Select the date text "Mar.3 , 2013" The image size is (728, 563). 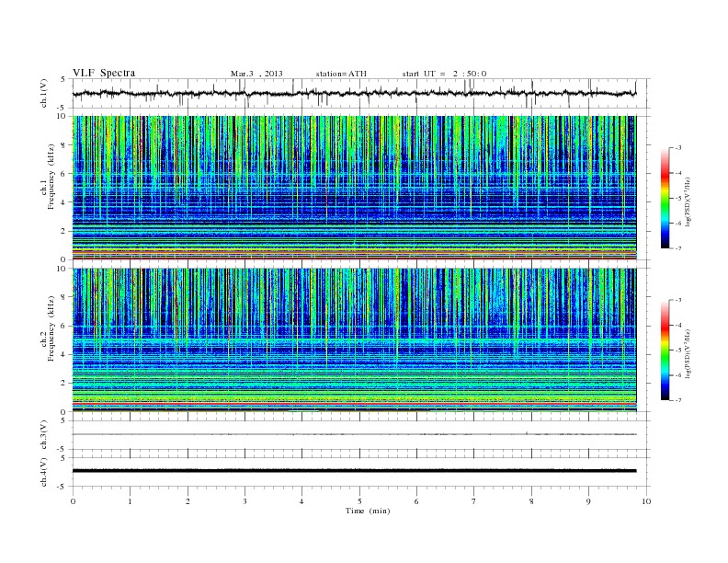[256, 74]
